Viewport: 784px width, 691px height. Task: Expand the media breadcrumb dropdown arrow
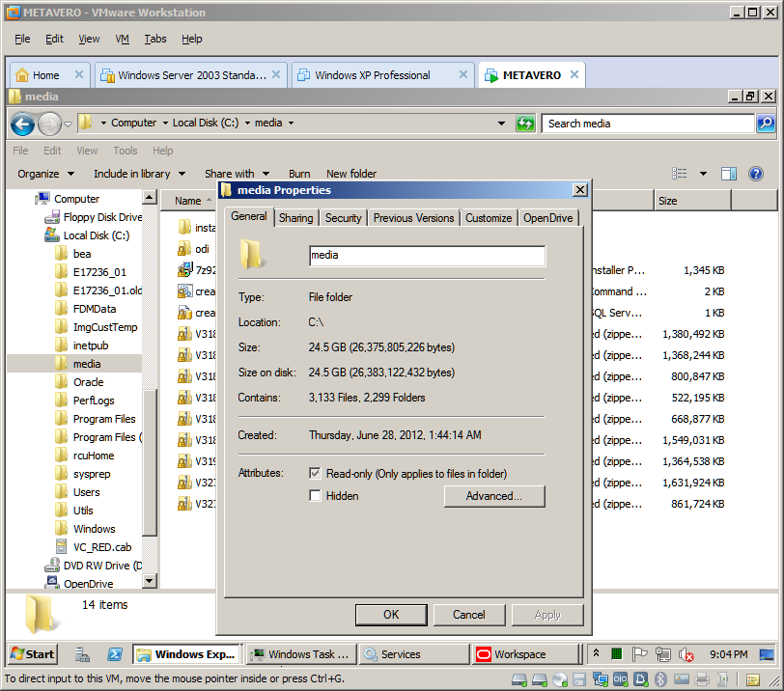291,123
